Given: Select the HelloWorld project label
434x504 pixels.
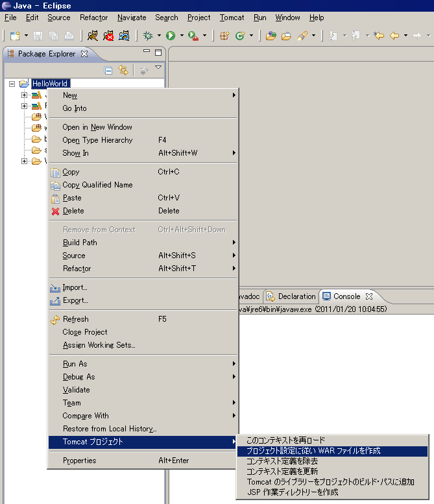Looking at the screenshot, I should coord(51,84).
